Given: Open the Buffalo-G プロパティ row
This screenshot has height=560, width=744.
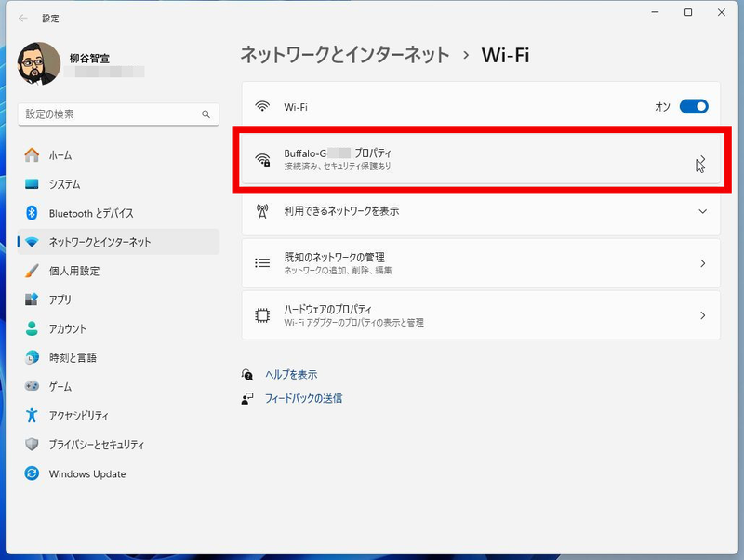Looking at the screenshot, I should point(481,159).
